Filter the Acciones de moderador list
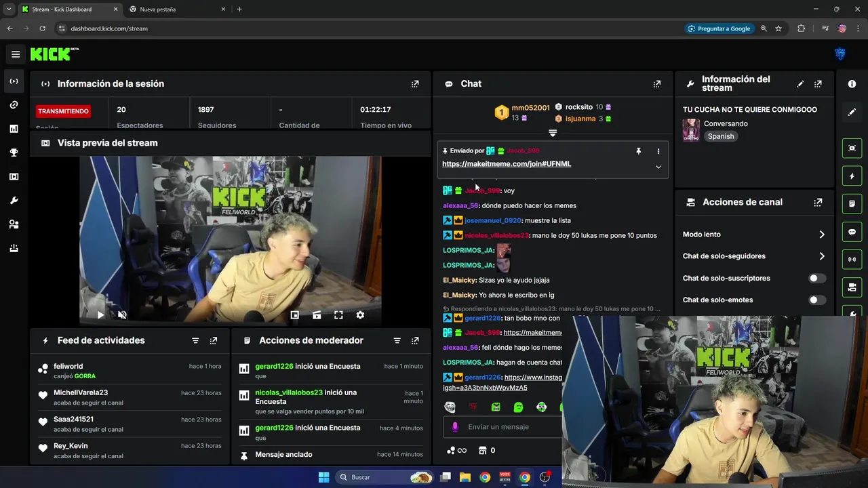The image size is (868, 488). (x=397, y=340)
